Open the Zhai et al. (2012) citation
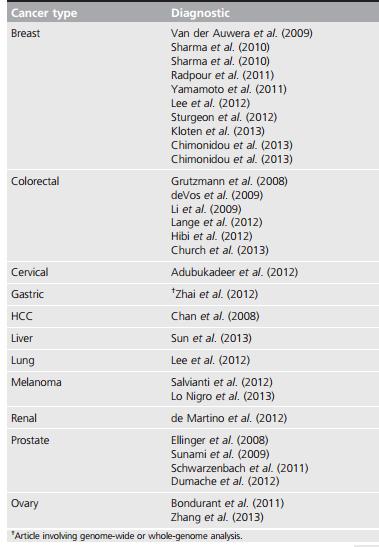Screen dimensions: 379x547 pyautogui.click(x=215, y=294)
